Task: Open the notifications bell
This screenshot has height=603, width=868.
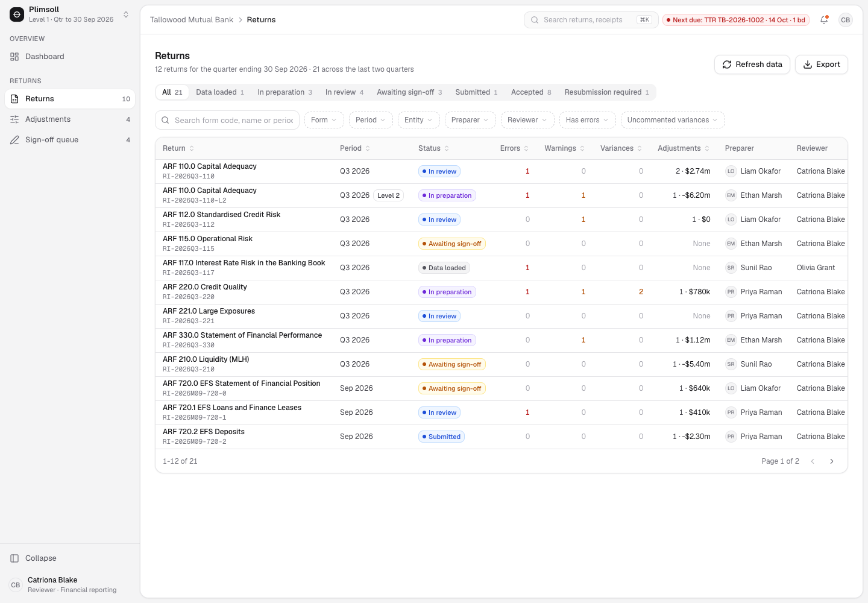Action: [x=824, y=20]
